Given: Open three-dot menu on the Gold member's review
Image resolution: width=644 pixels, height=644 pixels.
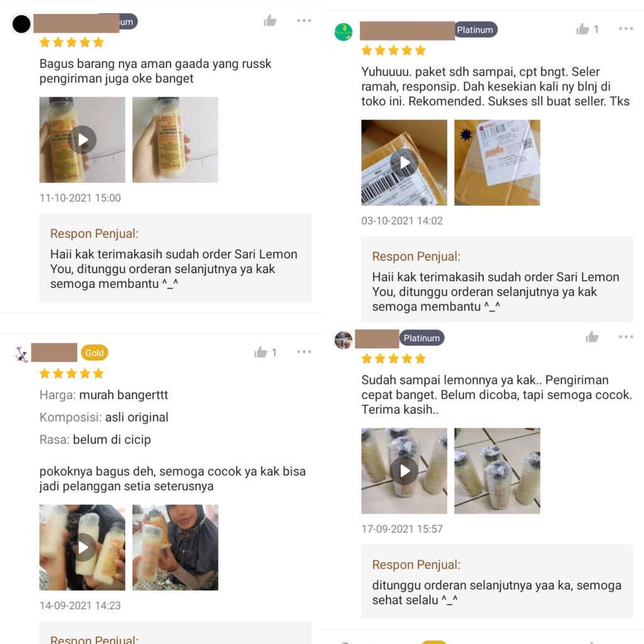Looking at the screenshot, I should click(304, 352).
